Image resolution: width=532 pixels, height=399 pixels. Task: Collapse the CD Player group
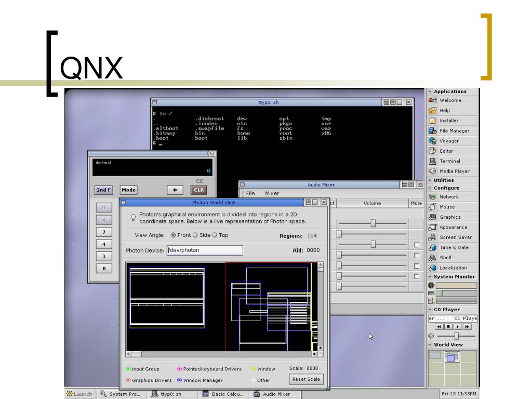click(430, 310)
